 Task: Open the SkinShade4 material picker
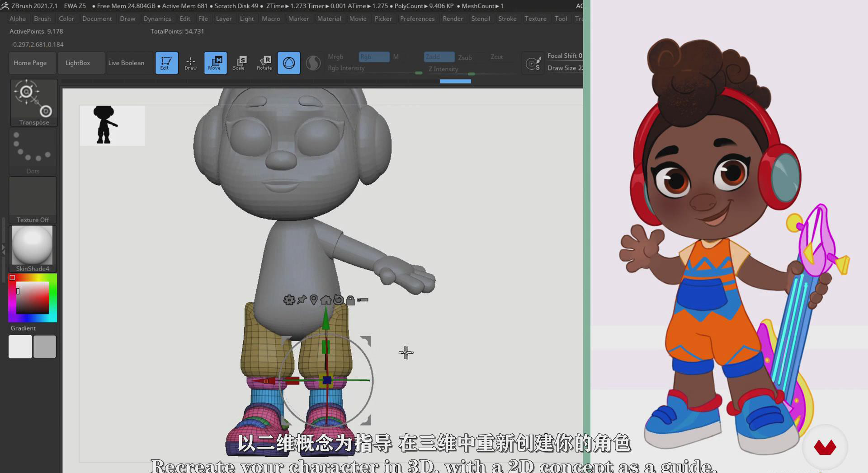click(x=33, y=248)
